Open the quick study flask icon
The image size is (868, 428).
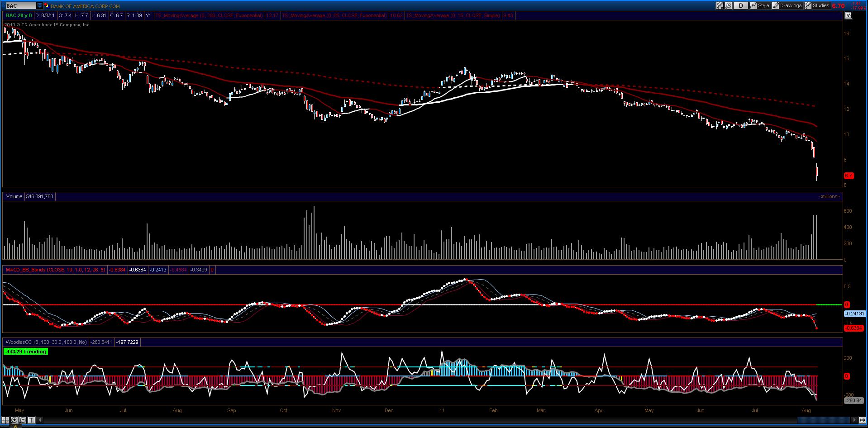[720, 5]
